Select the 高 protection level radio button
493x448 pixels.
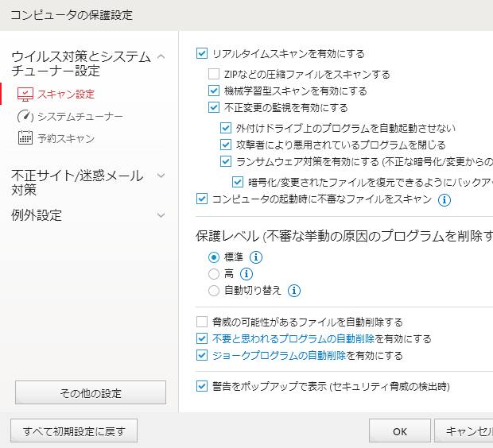pos(213,274)
